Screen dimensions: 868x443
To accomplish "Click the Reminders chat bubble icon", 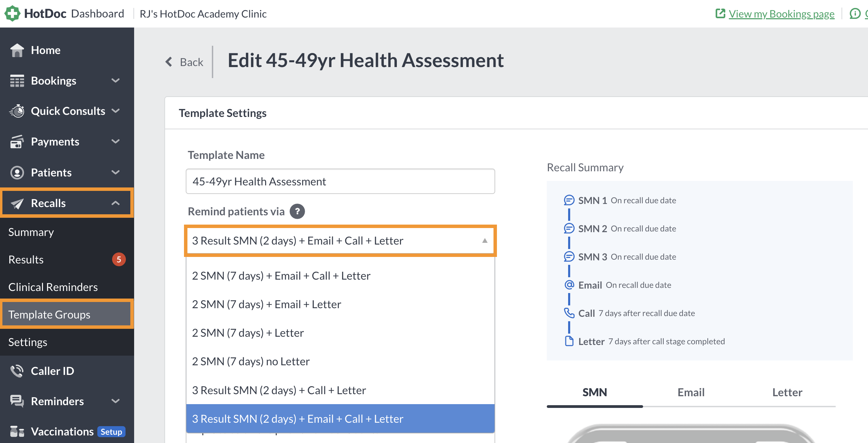I will (17, 401).
